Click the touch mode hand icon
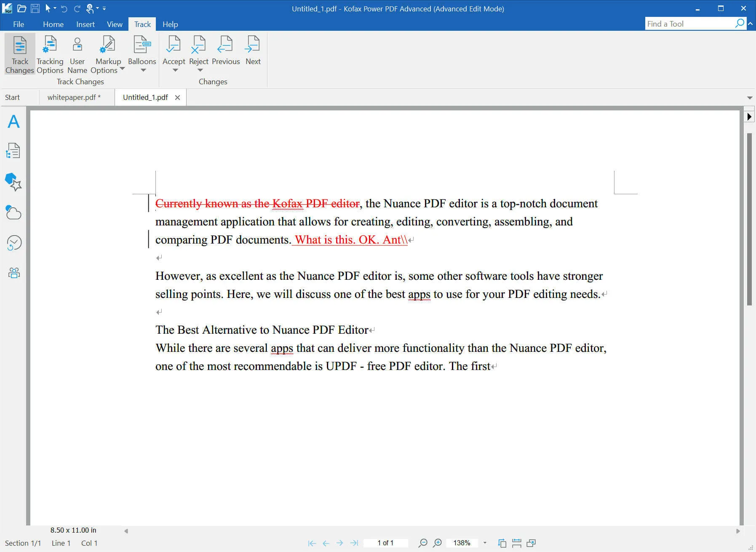The image size is (756, 552). point(90,8)
